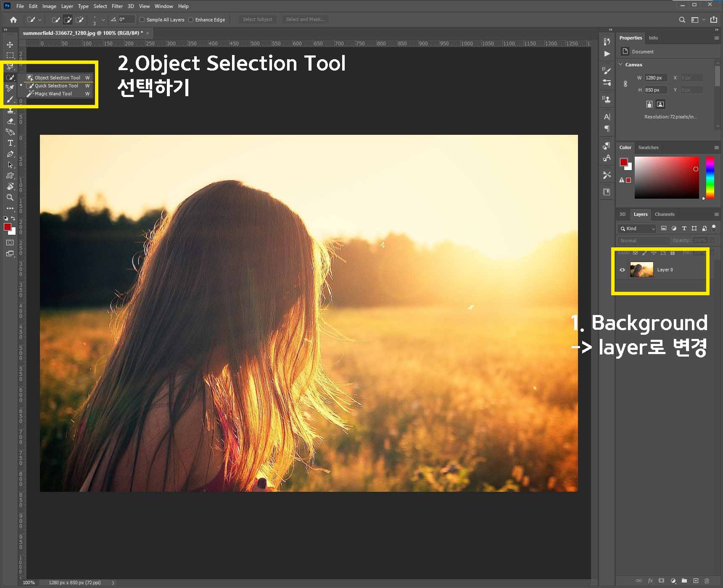
Task: Toggle pixel layer filter in Layers panel
Action: 664,228
